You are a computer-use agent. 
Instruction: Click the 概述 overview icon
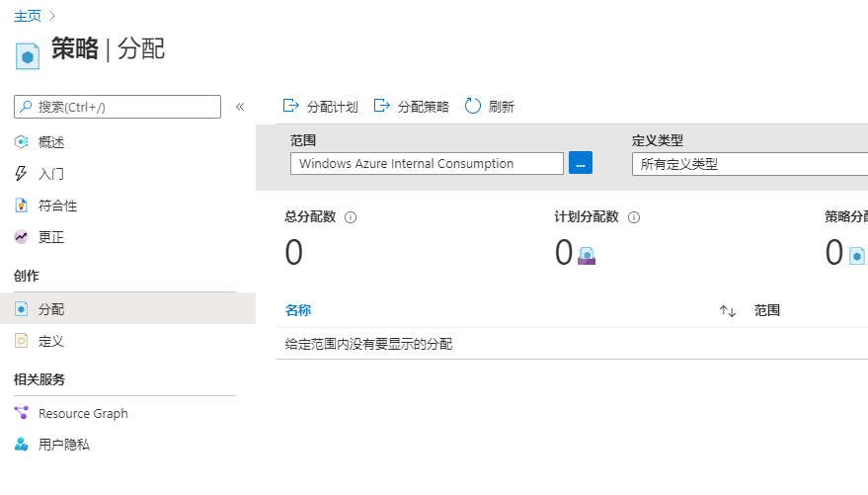[x=21, y=141]
